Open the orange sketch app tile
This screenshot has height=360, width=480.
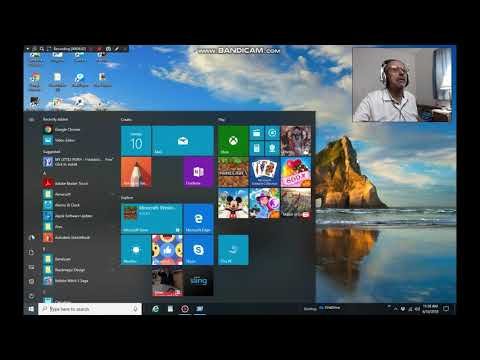(136, 172)
